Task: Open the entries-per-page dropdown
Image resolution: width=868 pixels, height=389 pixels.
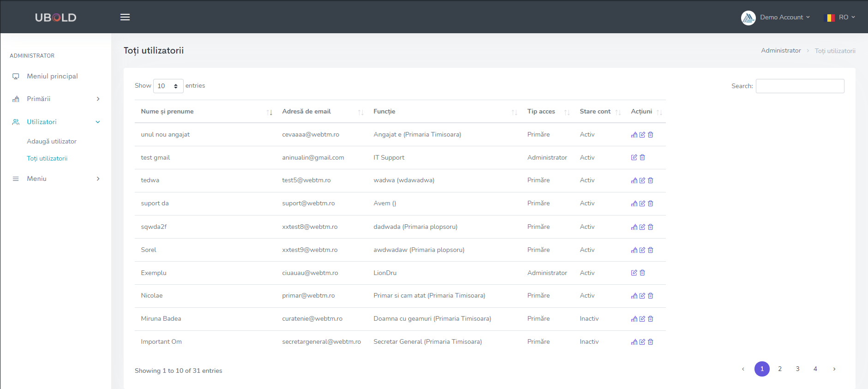Action: pos(168,86)
